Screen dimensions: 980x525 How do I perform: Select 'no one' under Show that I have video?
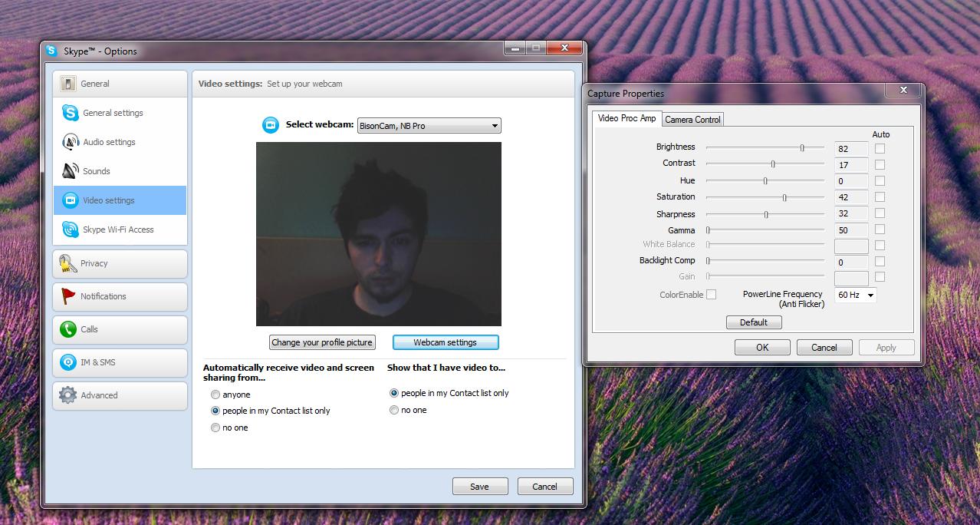coord(394,410)
